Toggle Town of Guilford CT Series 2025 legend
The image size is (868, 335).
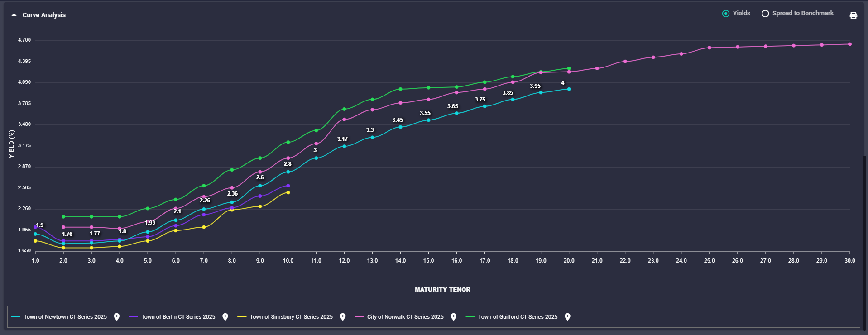point(518,317)
